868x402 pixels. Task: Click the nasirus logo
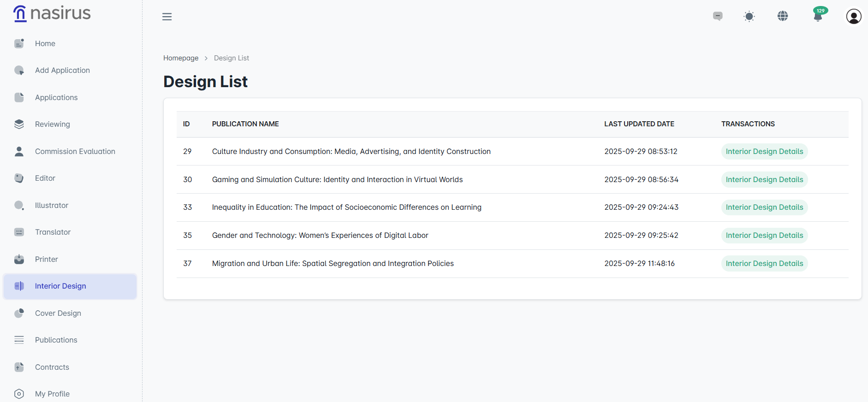52,13
